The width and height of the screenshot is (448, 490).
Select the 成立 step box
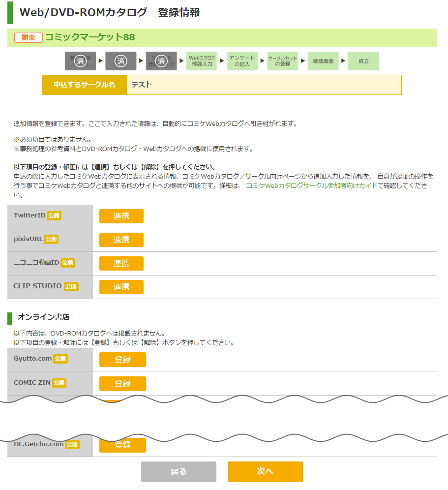363,61
